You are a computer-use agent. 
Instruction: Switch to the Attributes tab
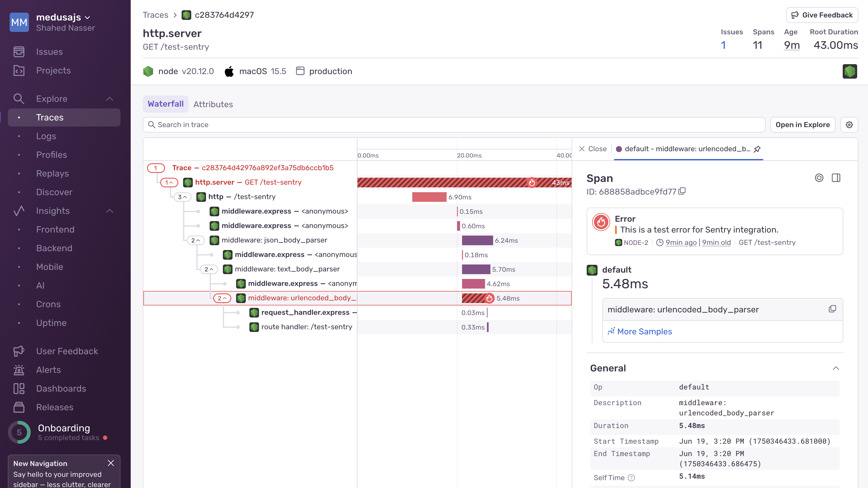coord(213,104)
